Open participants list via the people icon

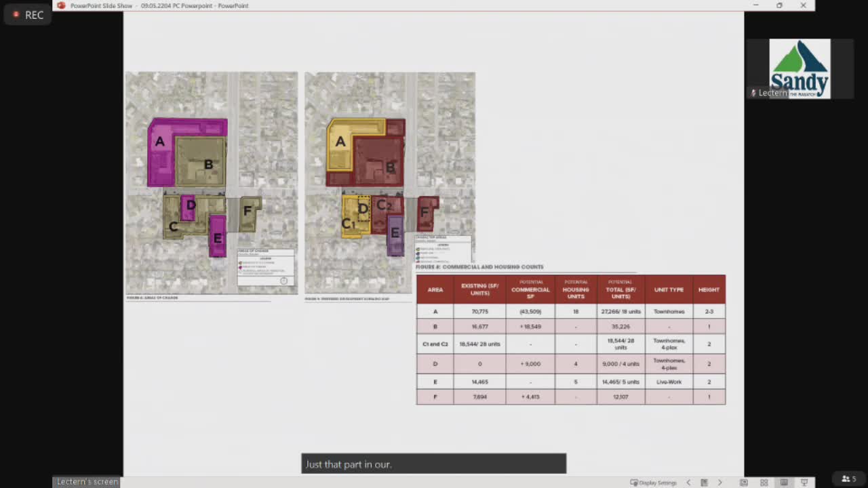tap(846, 480)
